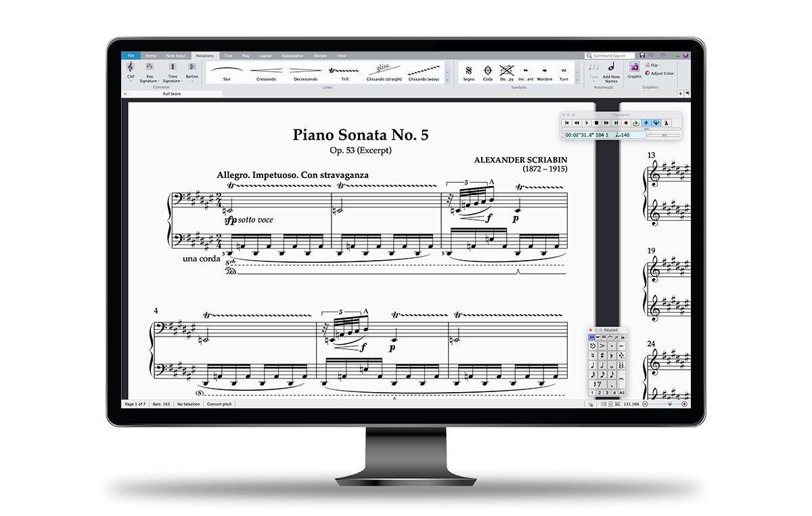Enable loop playback in the Transport panel
This screenshot has width=812, height=516.
click(x=636, y=123)
